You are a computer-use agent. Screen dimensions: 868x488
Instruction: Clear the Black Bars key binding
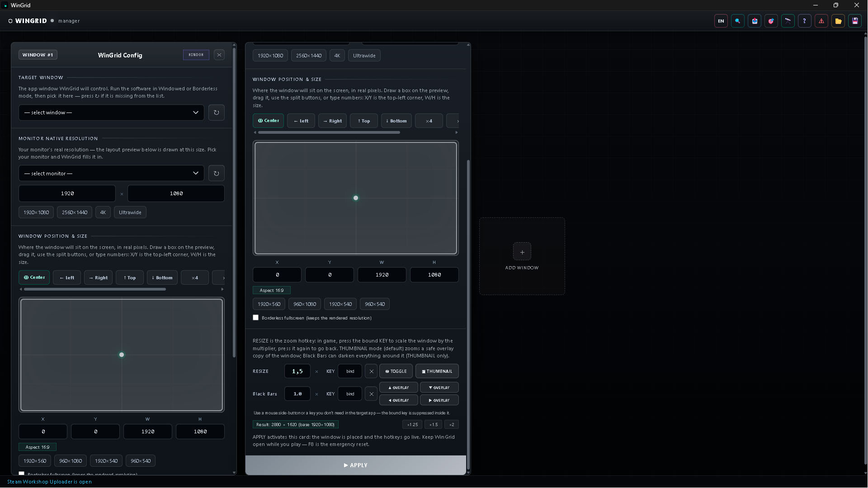pos(371,394)
